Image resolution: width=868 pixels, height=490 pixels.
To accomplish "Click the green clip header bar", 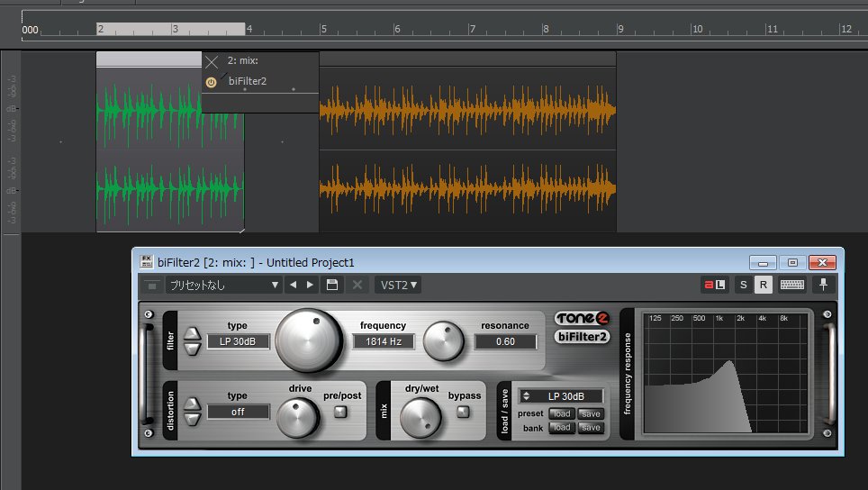I will 149,59.
